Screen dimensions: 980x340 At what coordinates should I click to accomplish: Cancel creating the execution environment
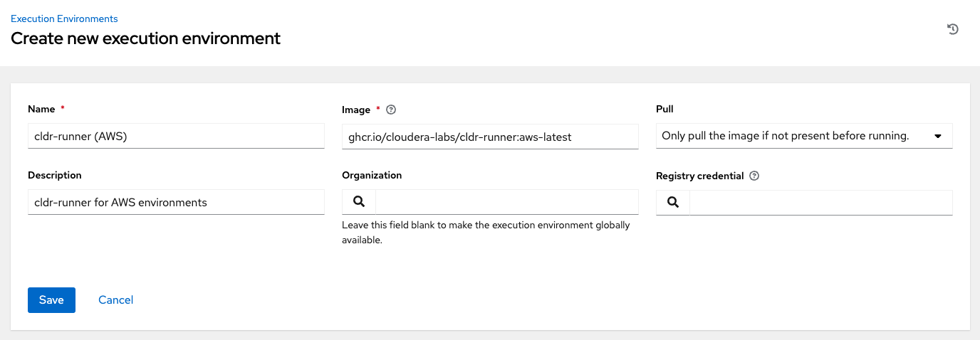tap(116, 300)
